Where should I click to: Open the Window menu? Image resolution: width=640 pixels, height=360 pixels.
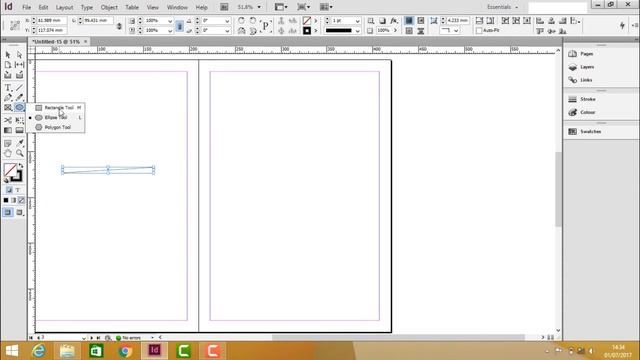(177, 7)
